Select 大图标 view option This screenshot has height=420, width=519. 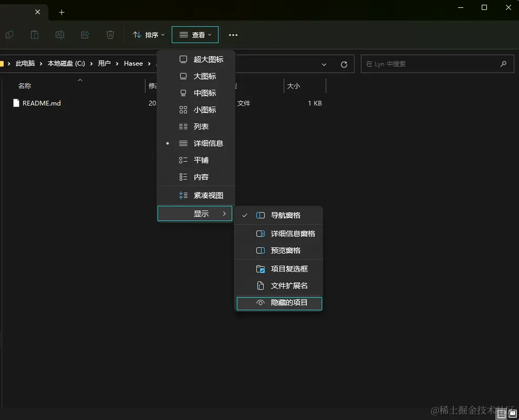(196, 76)
